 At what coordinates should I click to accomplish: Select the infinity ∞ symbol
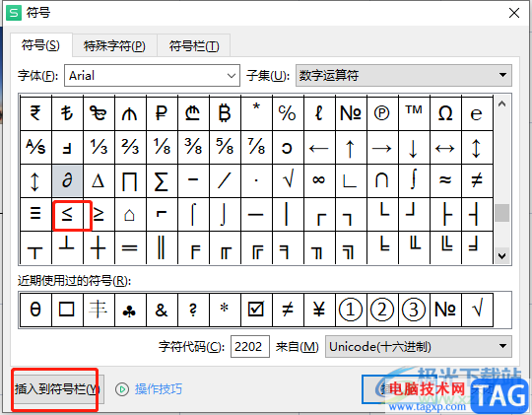[319, 180]
